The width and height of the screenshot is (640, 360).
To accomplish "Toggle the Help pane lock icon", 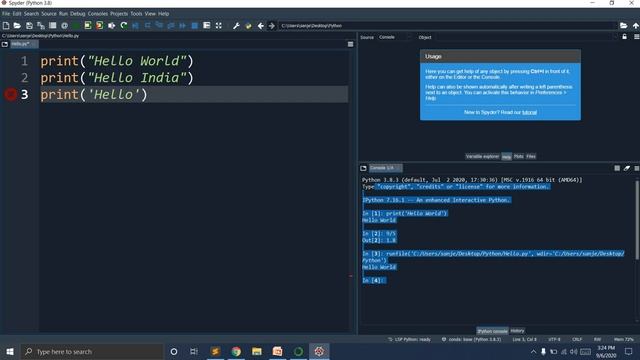I will click(x=624, y=37).
